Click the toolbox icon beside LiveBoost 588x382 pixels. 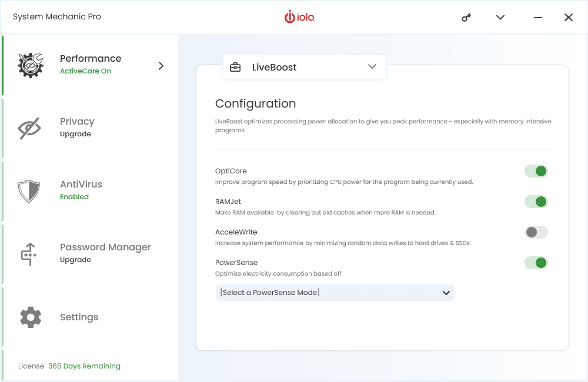point(235,67)
